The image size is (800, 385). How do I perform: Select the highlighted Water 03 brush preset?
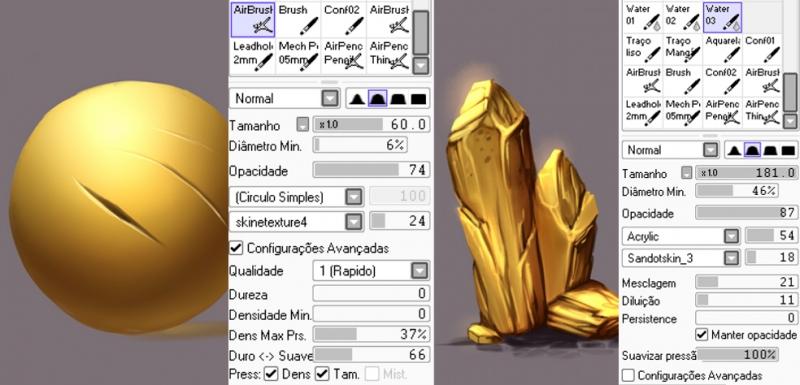pyautogui.click(x=722, y=17)
